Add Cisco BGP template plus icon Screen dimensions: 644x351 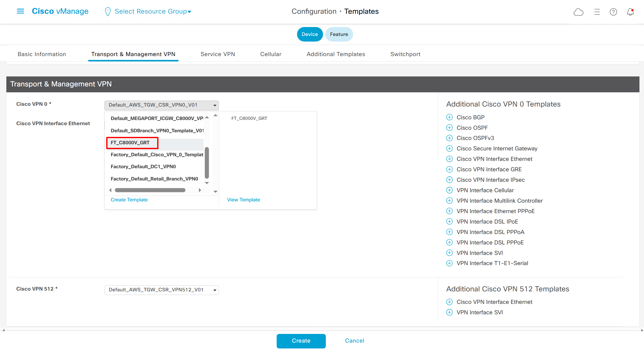pyautogui.click(x=449, y=117)
